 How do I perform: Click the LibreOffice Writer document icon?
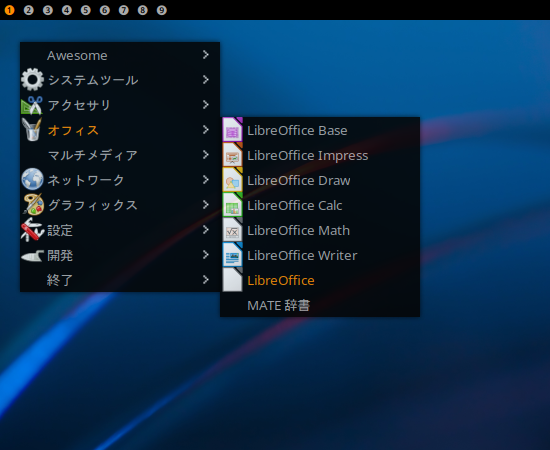233,255
